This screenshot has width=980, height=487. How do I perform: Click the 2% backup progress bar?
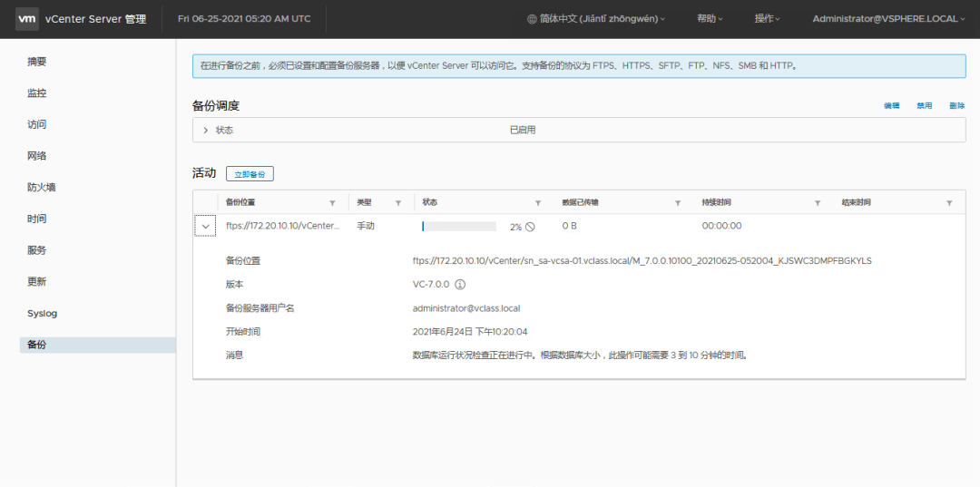click(459, 227)
